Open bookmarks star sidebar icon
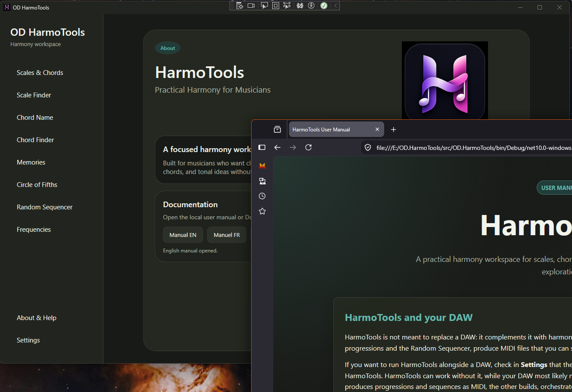 click(x=262, y=211)
